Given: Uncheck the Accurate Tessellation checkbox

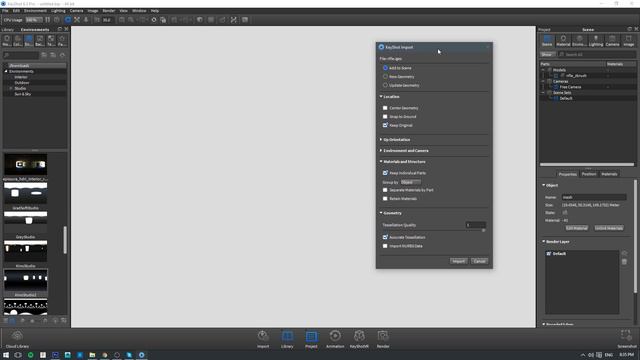Looking at the screenshot, I should coord(385,237).
